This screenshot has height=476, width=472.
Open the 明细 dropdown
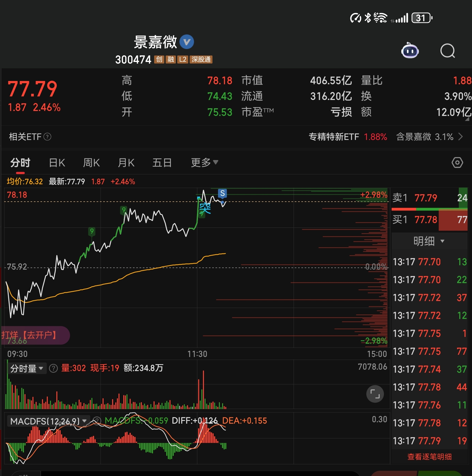(429, 241)
